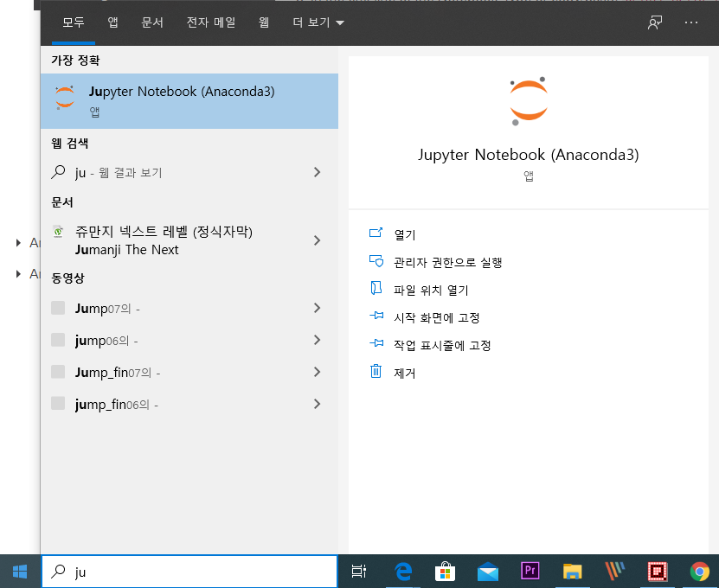719x588 pixels.
Task: Expand the 더 보기 dropdown
Action: pos(318,22)
